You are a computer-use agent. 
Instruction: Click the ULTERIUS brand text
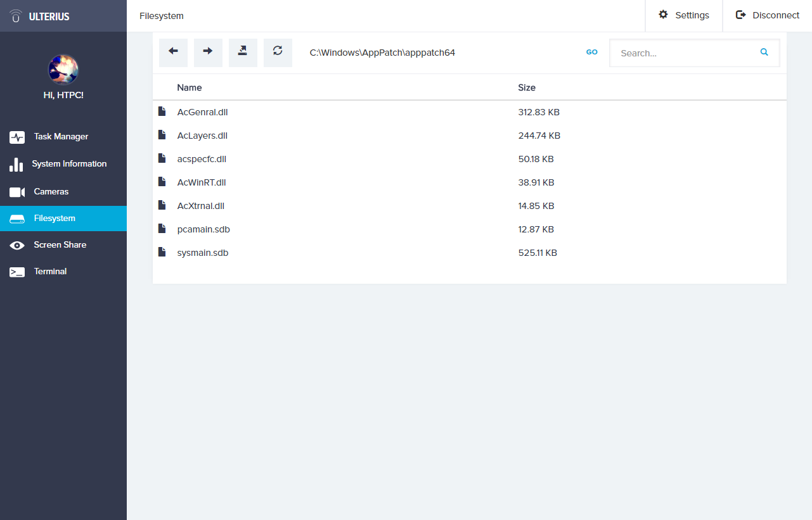click(x=49, y=16)
